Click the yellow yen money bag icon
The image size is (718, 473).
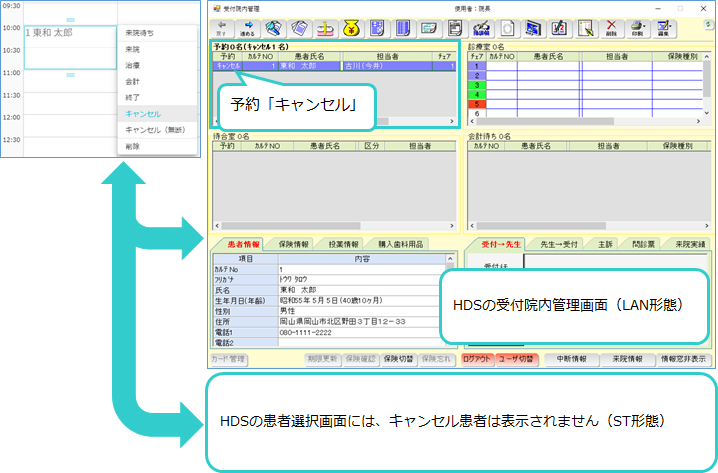[352, 27]
